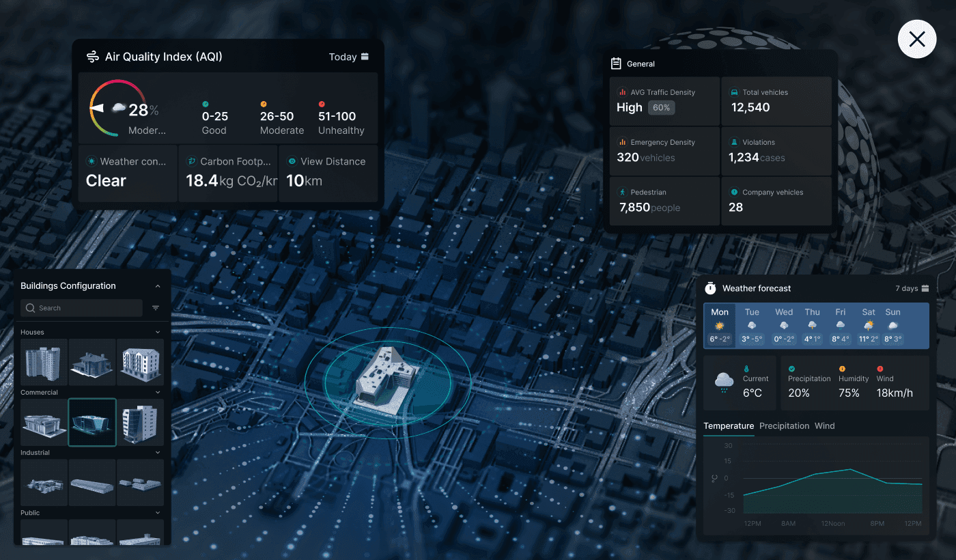Click the buildings Search input field
956x560 pixels.
82,308
